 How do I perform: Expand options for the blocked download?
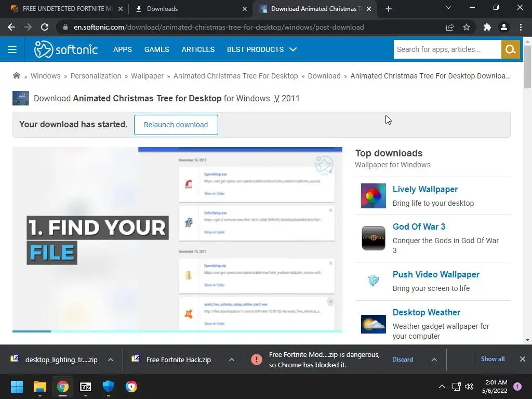(434, 360)
